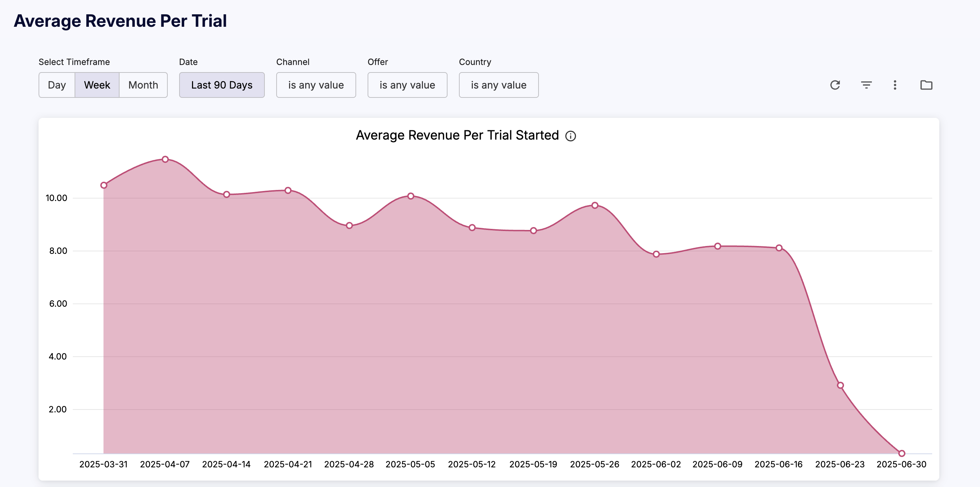This screenshot has height=487, width=980.
Task: Click the Offer filter label
Action: pos(378,62)
